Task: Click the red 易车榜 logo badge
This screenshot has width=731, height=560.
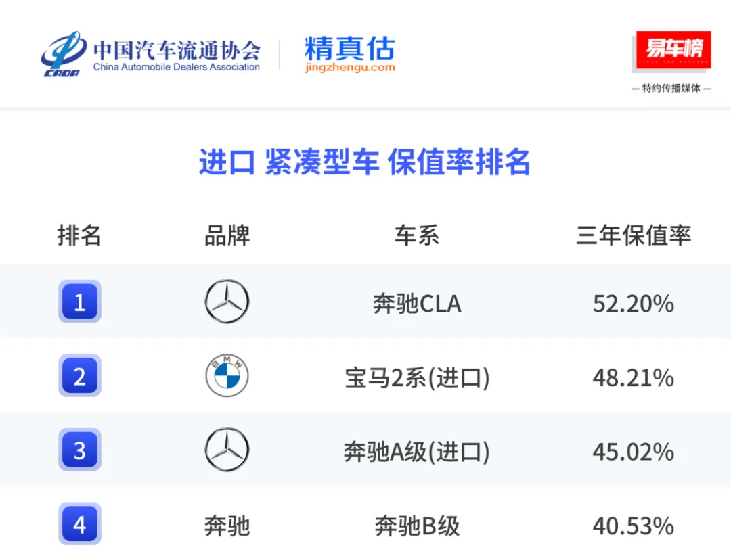Action: [x=673, y=50]
